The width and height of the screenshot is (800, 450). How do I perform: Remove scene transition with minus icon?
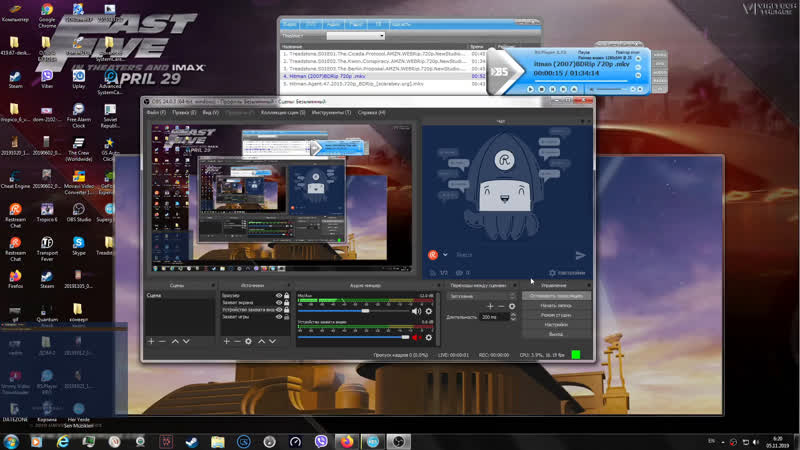(501, 306)
